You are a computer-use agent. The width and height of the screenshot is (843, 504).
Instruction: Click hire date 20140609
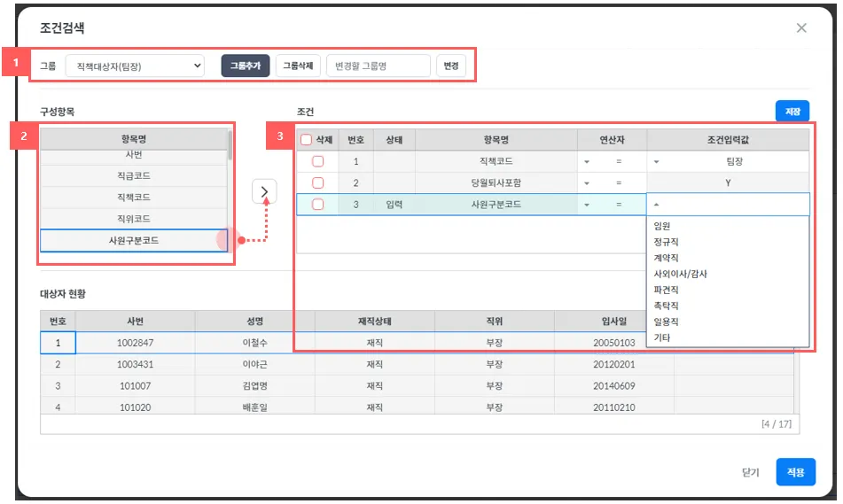614,386
